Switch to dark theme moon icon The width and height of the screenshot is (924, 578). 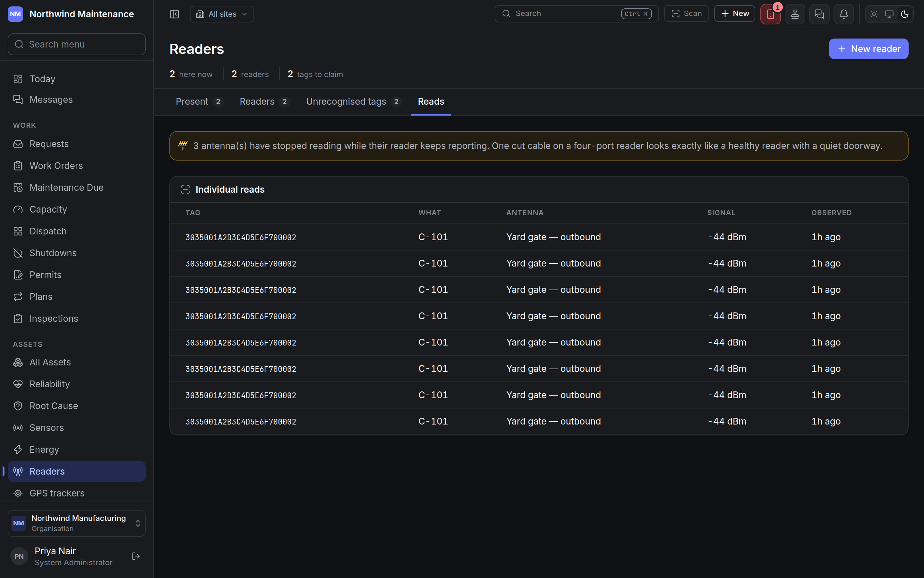pyautogui.click(x=904, y=14)
